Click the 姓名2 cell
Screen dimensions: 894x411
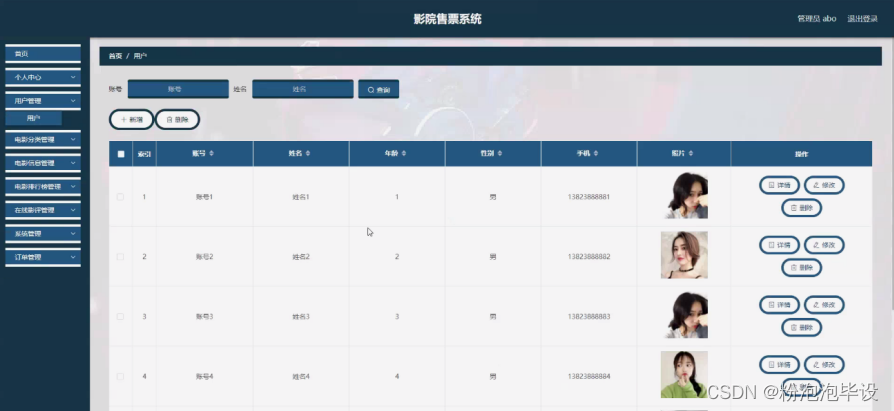(300, 257)
